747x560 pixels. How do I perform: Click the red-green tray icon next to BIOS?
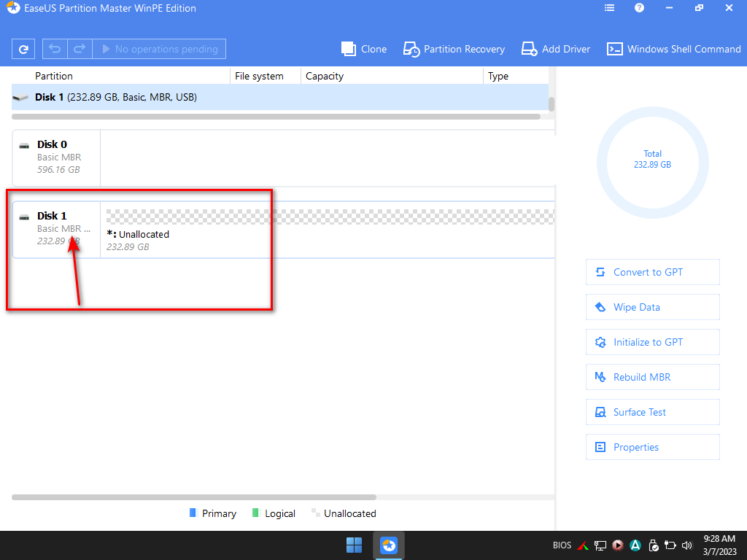click(x=583, y=545)
